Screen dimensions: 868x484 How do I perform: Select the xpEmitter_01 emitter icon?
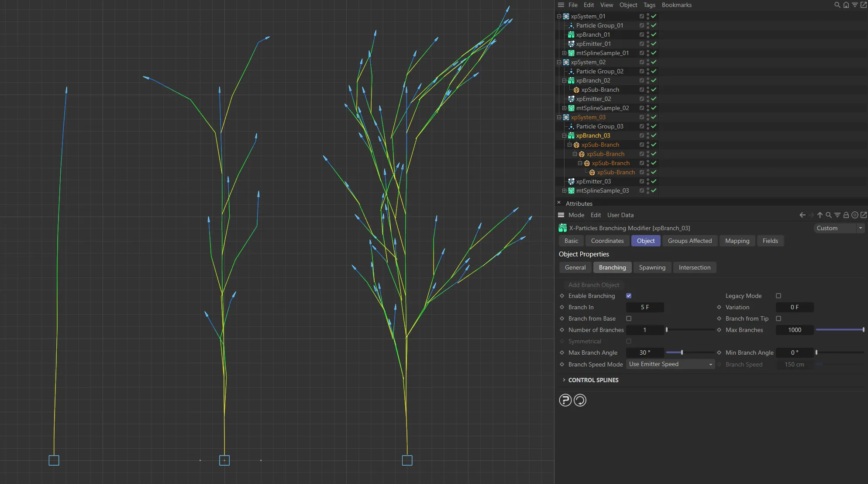[x=572, y=44]
